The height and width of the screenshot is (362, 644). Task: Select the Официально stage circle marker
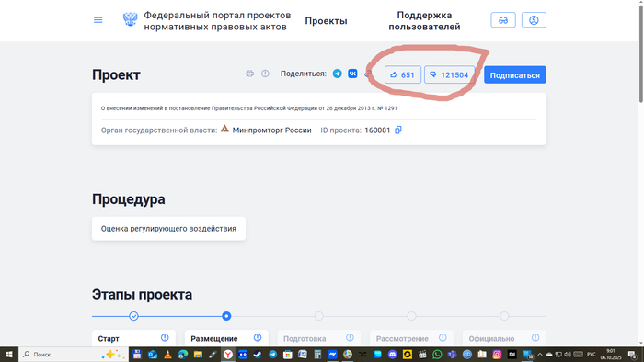tap(504, 316)
